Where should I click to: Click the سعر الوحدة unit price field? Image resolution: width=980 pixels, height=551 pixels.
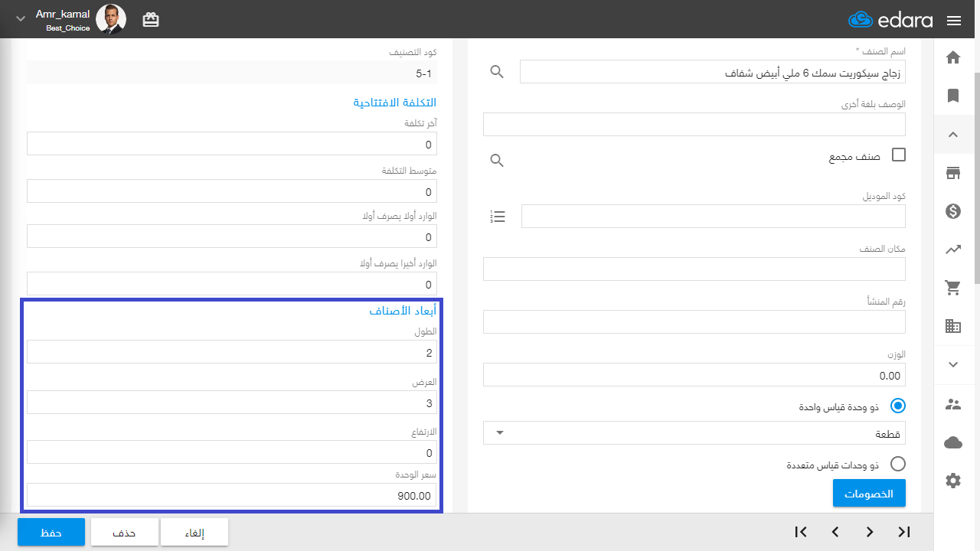click(232, 495)
